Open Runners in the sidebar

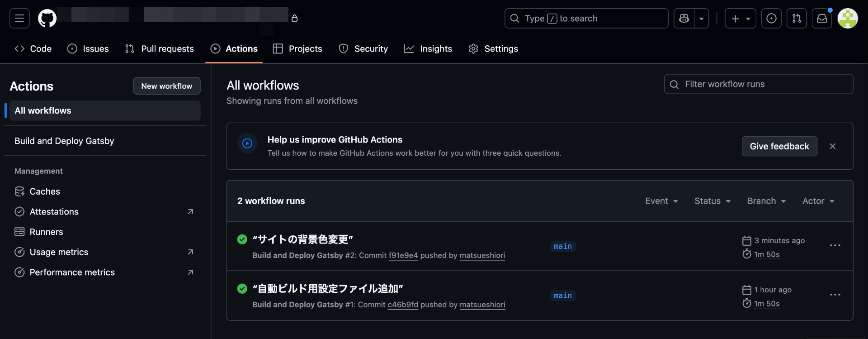click(105, 232)
